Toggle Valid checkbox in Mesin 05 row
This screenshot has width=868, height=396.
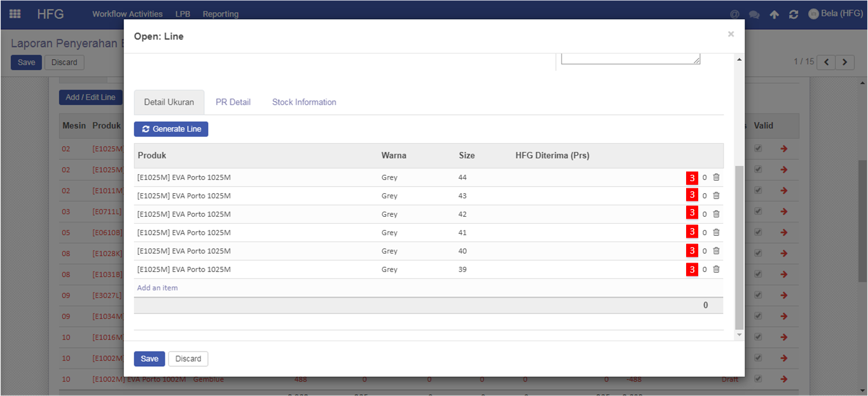(x=757, y=232)
